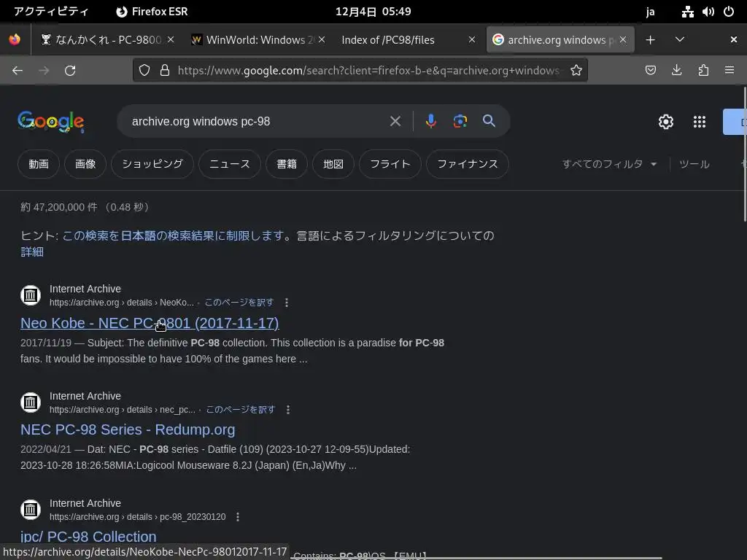Viewport: 747px width, 560px height.
Task: Bookmark this page with star
Action: [x=576, y=71]
